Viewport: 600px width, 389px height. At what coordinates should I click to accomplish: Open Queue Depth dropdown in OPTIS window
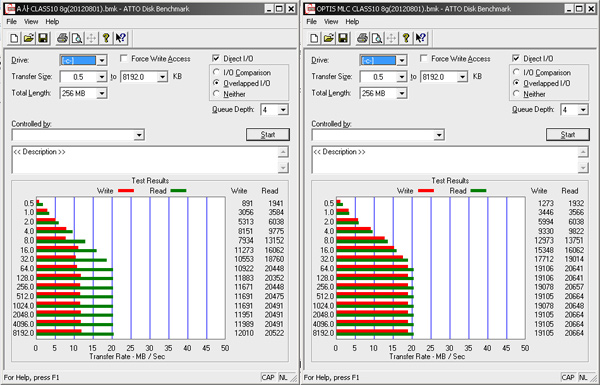[x=583, y=110]
